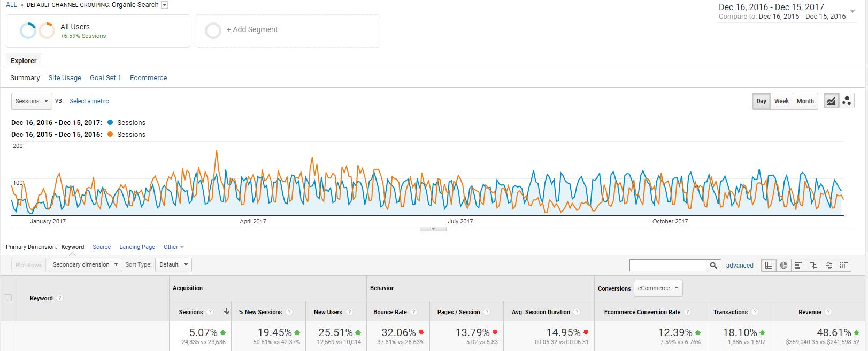Switch to the Site Usage tab

(65, 77)
